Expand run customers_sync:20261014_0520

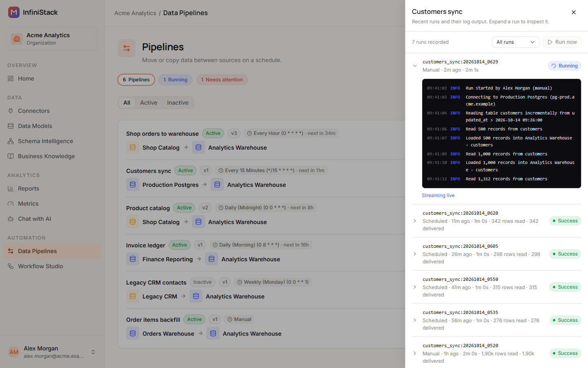pyautogui.click(x=415, y=353)
